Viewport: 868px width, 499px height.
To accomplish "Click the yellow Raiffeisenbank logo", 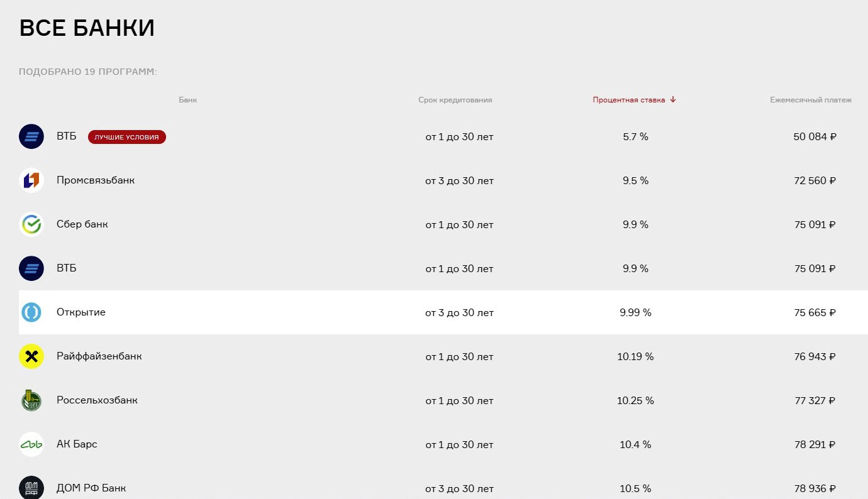I will (31, 356).
